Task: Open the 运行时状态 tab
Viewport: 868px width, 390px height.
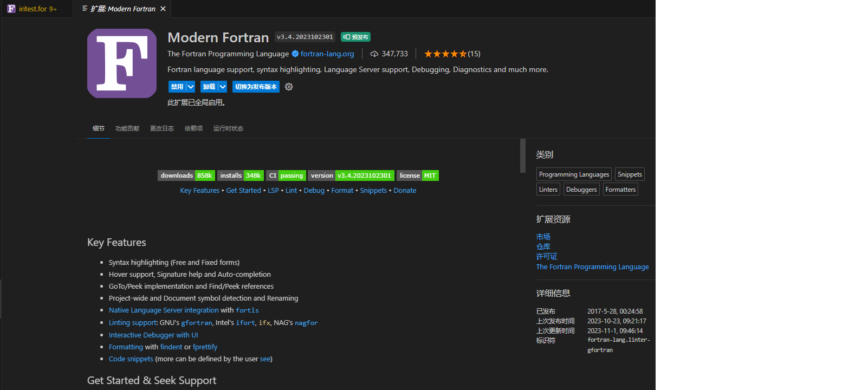Action: [228, 128]
